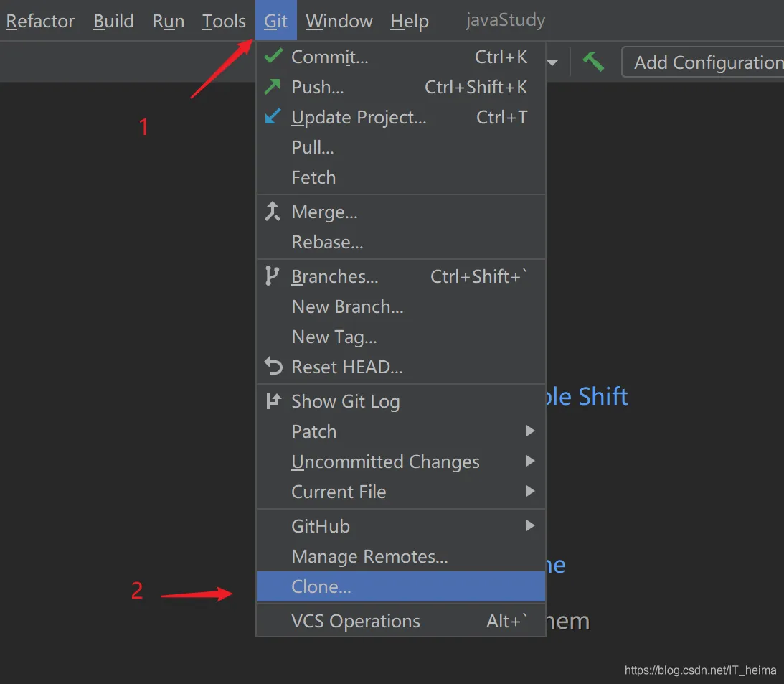This screenshot has height=684, width=784.
Task: Choose VCS Operations menu item
Action: pyautogui.click(x=356, y=621)
